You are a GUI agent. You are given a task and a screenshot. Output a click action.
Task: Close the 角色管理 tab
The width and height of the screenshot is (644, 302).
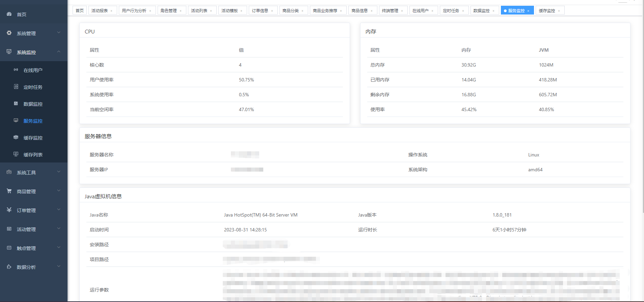coord(181,11)
